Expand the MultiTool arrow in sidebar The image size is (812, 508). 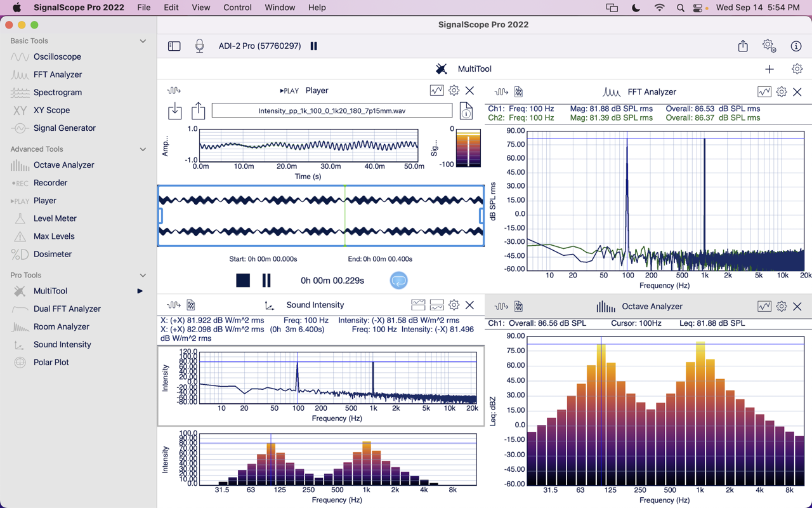140,291
